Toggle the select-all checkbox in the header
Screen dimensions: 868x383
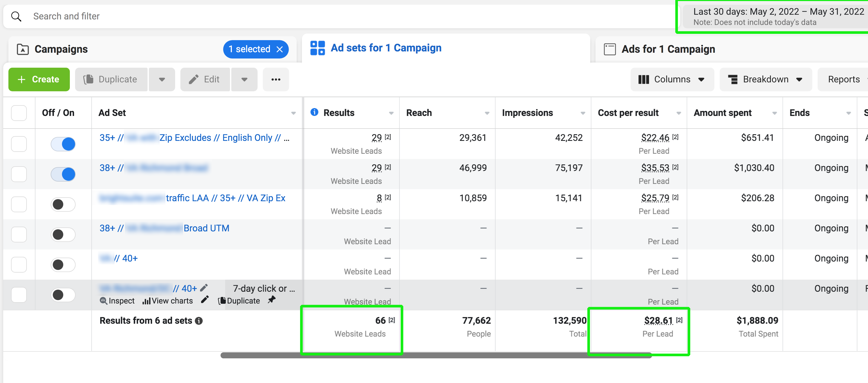click(x=19, y=113)
